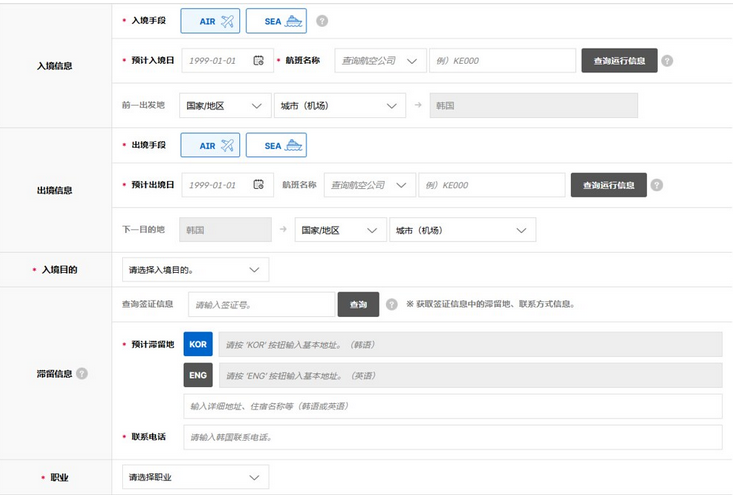This screenshot has width=733, height=496.
Task: Select AIR as the exit method
Action: click(210, 145)
